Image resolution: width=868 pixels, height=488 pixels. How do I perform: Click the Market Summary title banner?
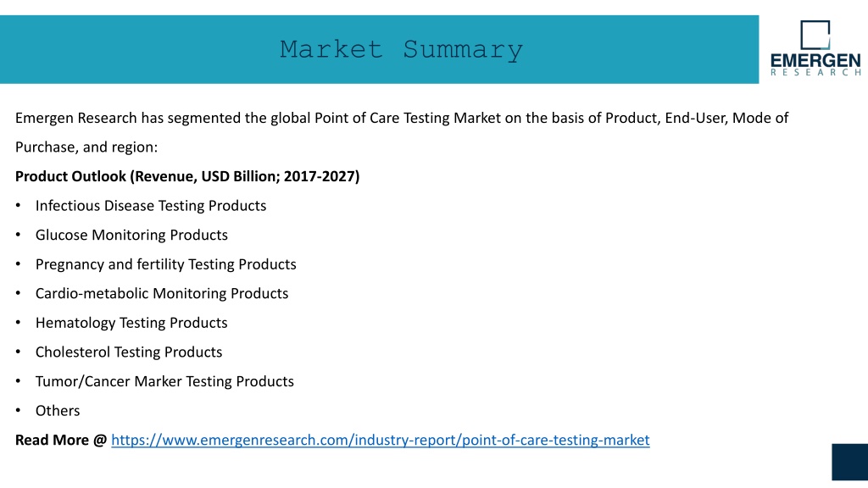pyautogui.click(x=379, y=50)
